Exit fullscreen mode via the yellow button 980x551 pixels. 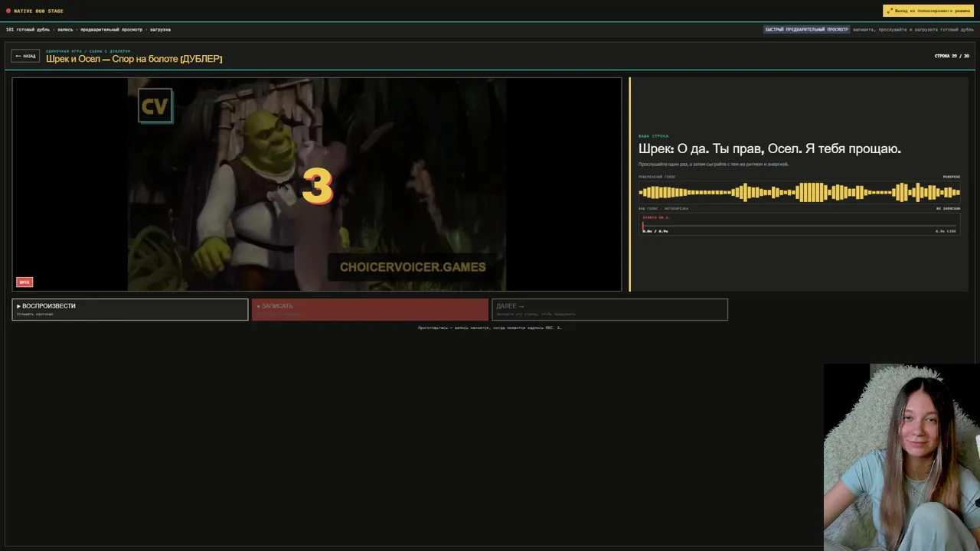point(928,11)
